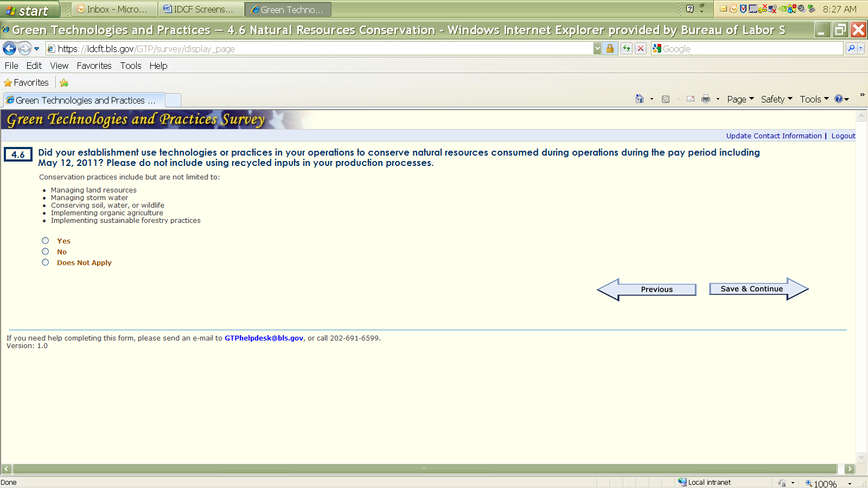
Task: Open the Tools menu in menu bar
Action: pos(131,66)
